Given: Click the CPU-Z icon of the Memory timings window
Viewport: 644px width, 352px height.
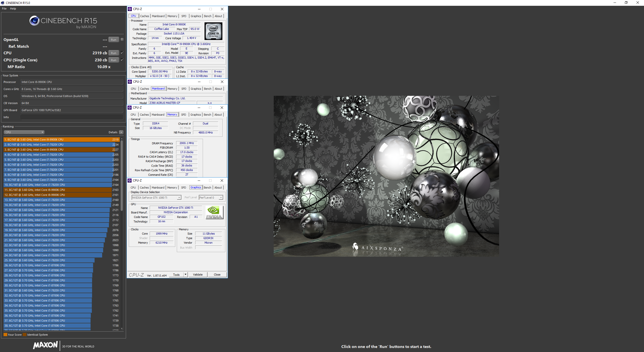Looking at the screenshot, I should (x=130, y=108).
